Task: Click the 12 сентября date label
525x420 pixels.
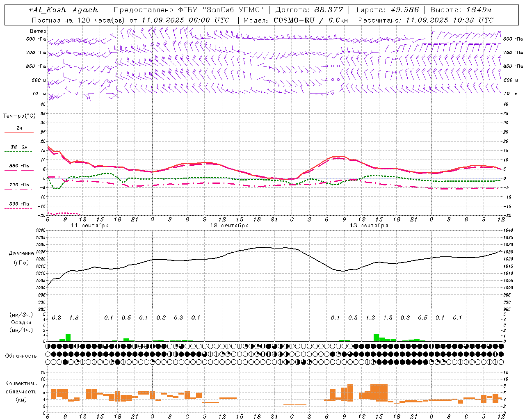Action: pos(229,226)
